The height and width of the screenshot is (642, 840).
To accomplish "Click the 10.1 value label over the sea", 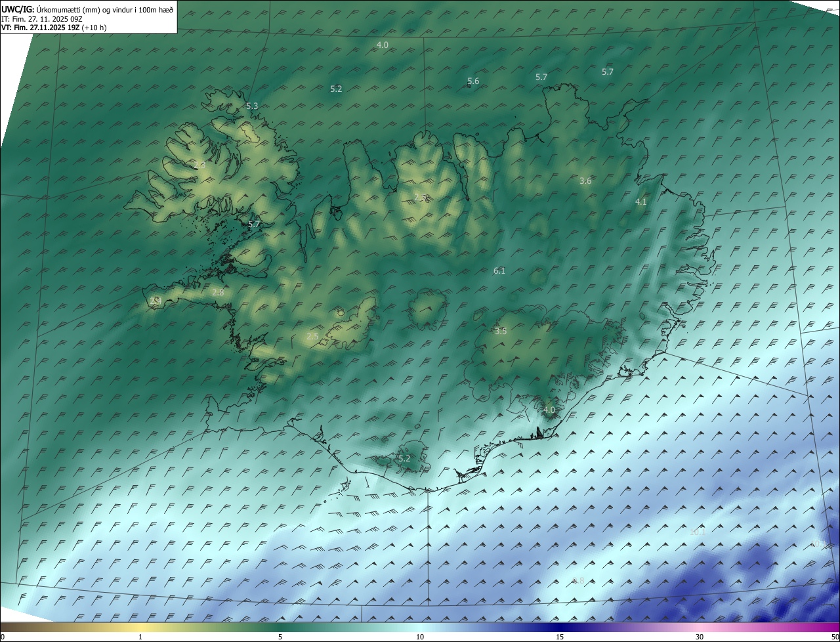I will tap(698, 532).
